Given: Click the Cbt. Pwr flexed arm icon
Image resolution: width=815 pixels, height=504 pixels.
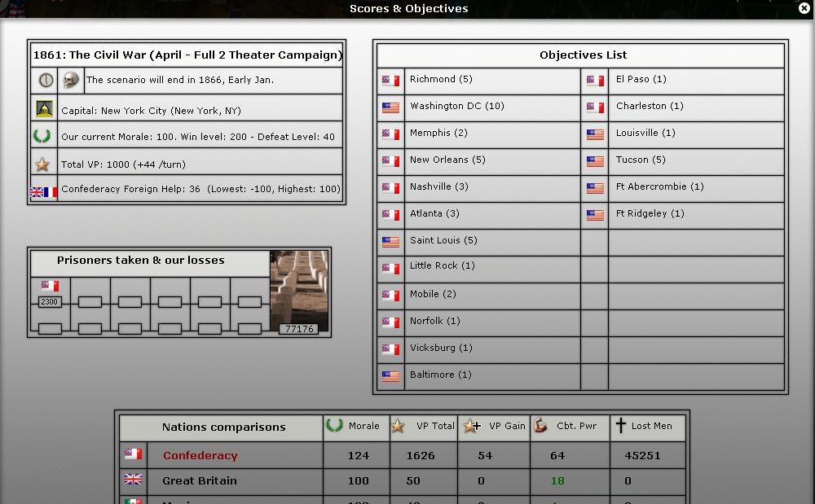Looking at the screenshot, I should pyautogui.click(x=540, y=426).
